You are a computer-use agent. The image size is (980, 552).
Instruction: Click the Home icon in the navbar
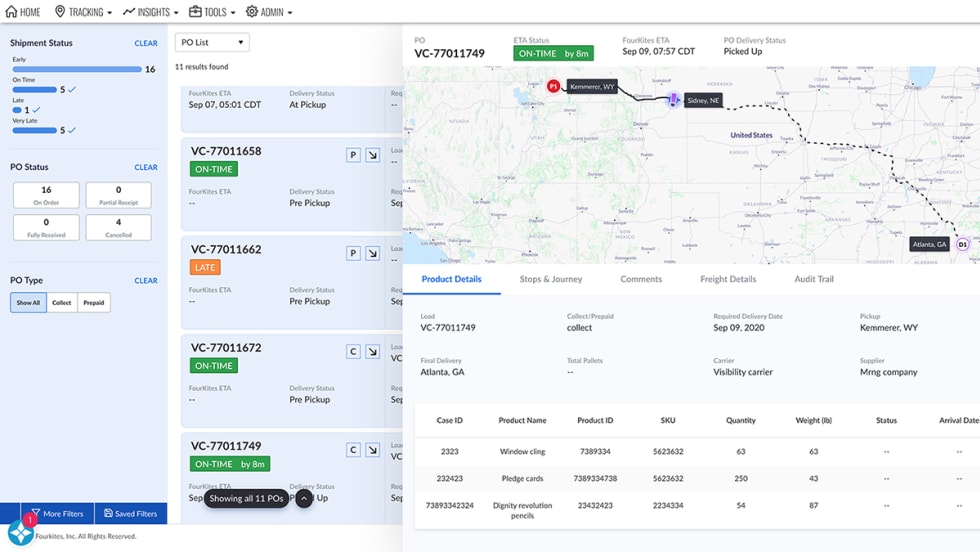tap(12, 12)
